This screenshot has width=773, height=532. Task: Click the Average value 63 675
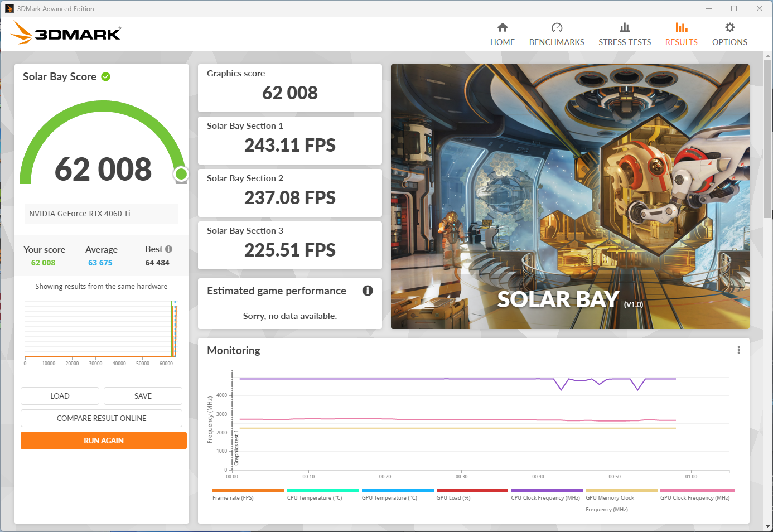tap(100, 263)
